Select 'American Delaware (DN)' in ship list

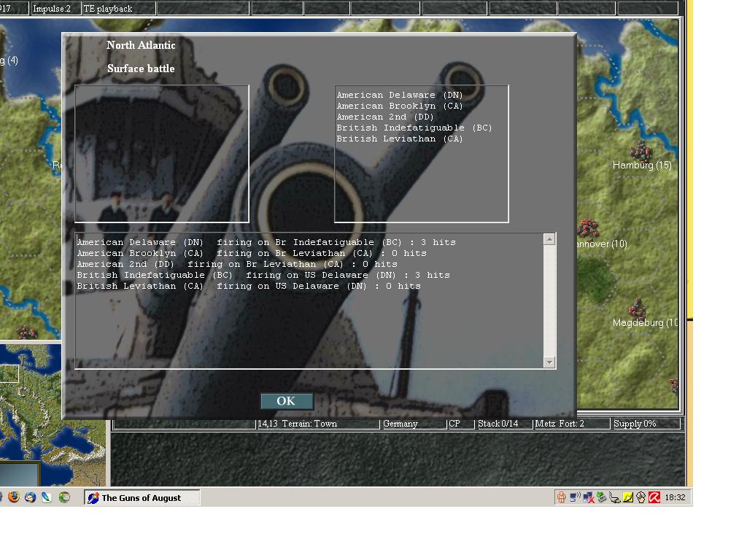tap(400, 95)
